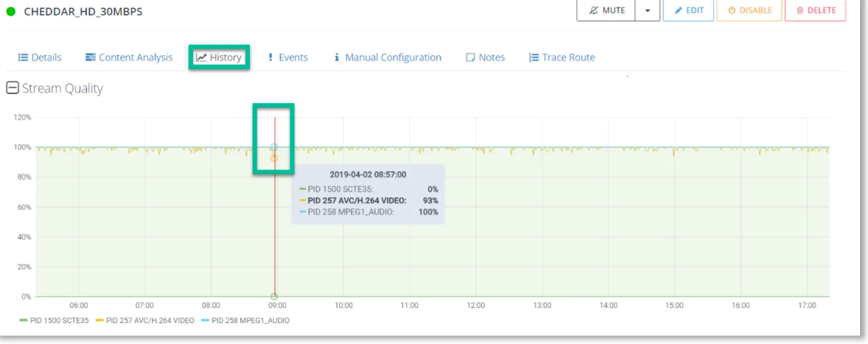Click the MUTE button

(x=606, y=10)
